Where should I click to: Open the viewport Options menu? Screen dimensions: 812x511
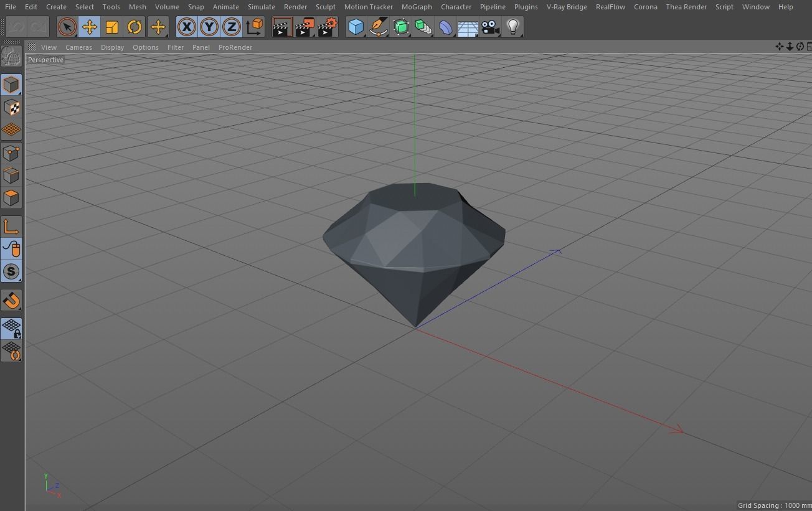point(146,47)
